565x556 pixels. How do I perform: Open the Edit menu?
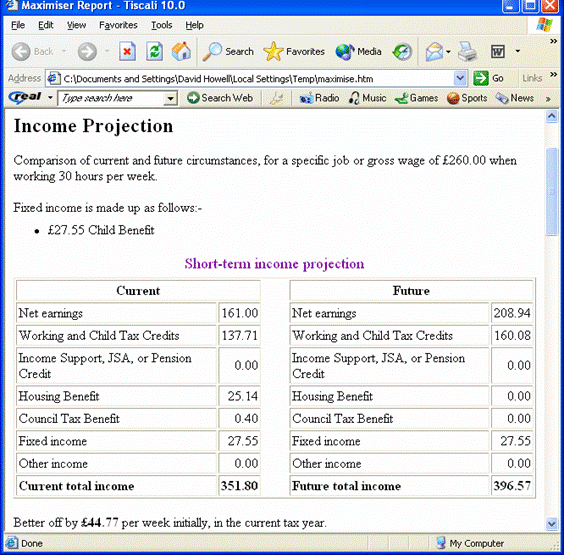(46, 25)
